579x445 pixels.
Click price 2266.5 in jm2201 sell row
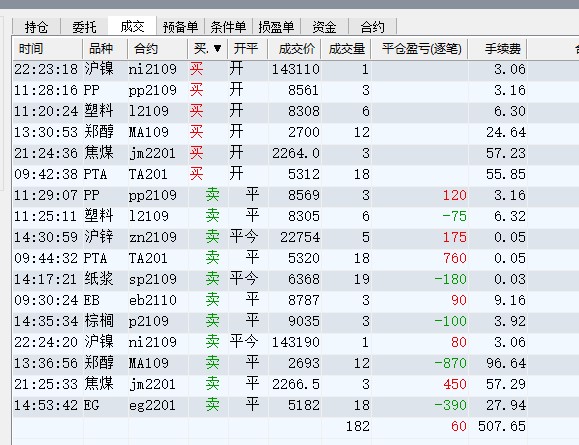[296, 384]
